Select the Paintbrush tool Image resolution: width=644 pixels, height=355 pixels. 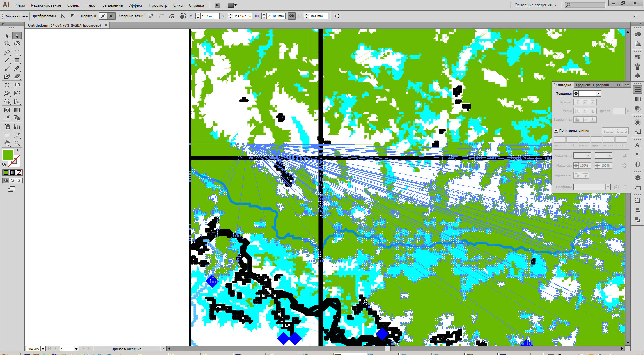[x=7, y=68]
